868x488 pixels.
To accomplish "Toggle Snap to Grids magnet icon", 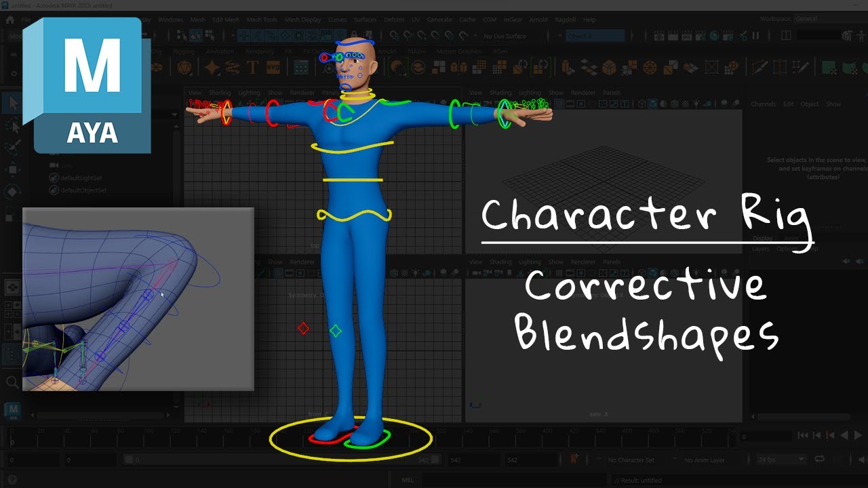I will click(393, 36).
